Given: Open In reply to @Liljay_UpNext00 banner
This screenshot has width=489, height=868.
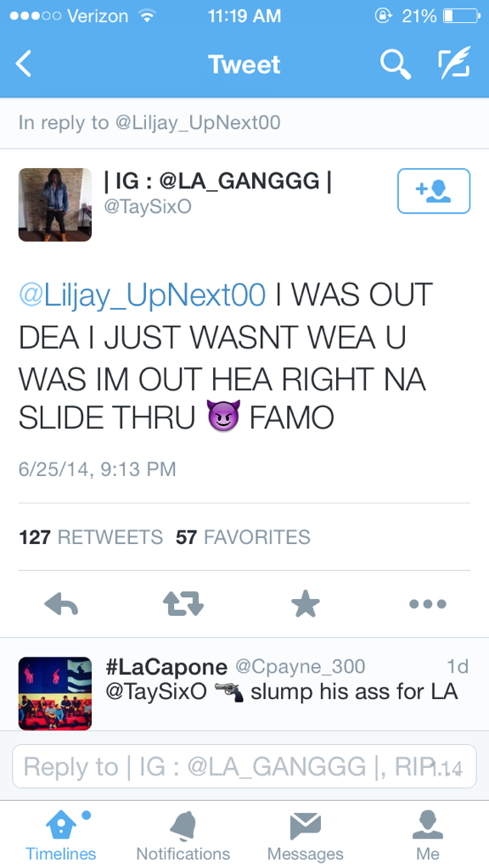Looking at the screenshot, I should tap(244, 123).
